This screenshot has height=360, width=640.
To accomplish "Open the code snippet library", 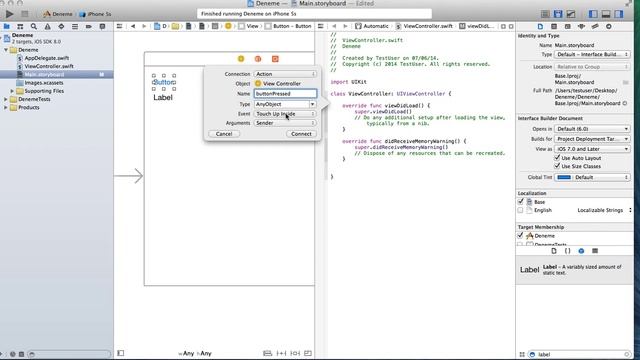I will click(567, 251).
